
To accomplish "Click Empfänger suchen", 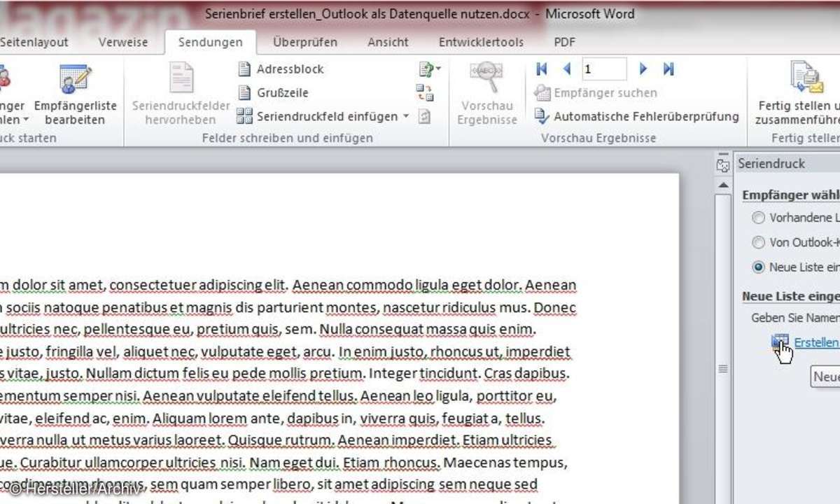I will click(x=596, y=92).
